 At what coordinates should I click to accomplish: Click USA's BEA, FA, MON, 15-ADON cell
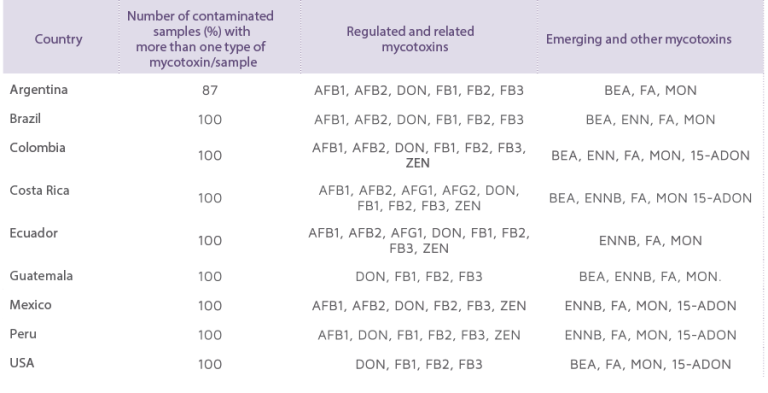click(650, 365)
